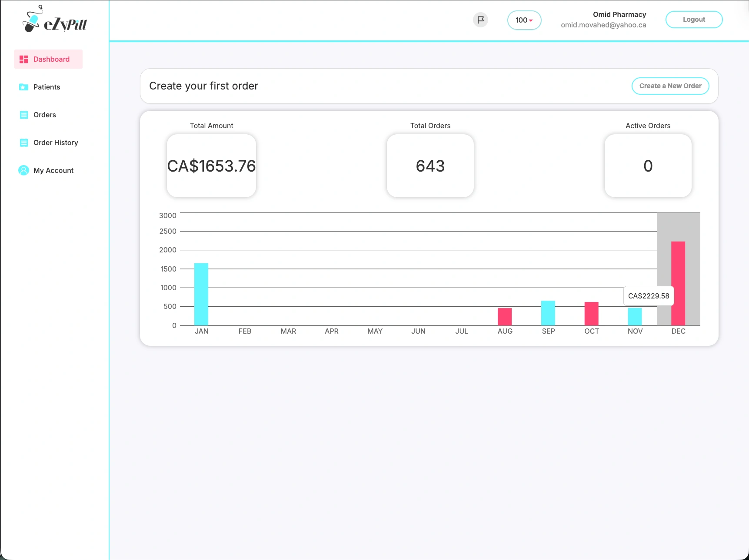Open the Patients menu item

(x=47, y=87)
